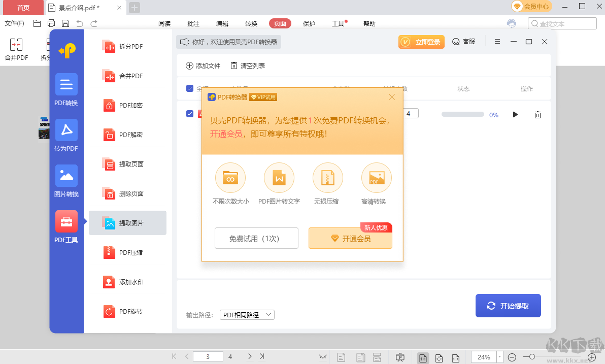Click the 高清转换 feature icon
605x364 pixels.
(x=377, y=178)
